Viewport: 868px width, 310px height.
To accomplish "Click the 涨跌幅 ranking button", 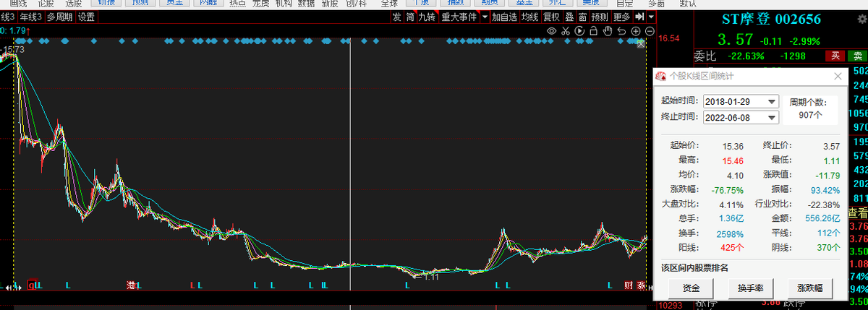I will (x=809, y=288).
